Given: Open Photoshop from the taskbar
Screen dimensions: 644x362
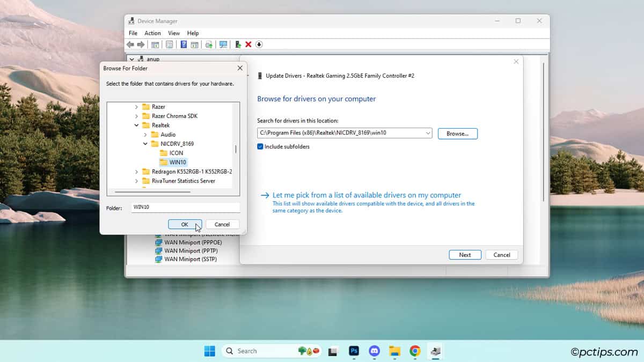Looking at the screenshot, I should [x=354, y=351].
